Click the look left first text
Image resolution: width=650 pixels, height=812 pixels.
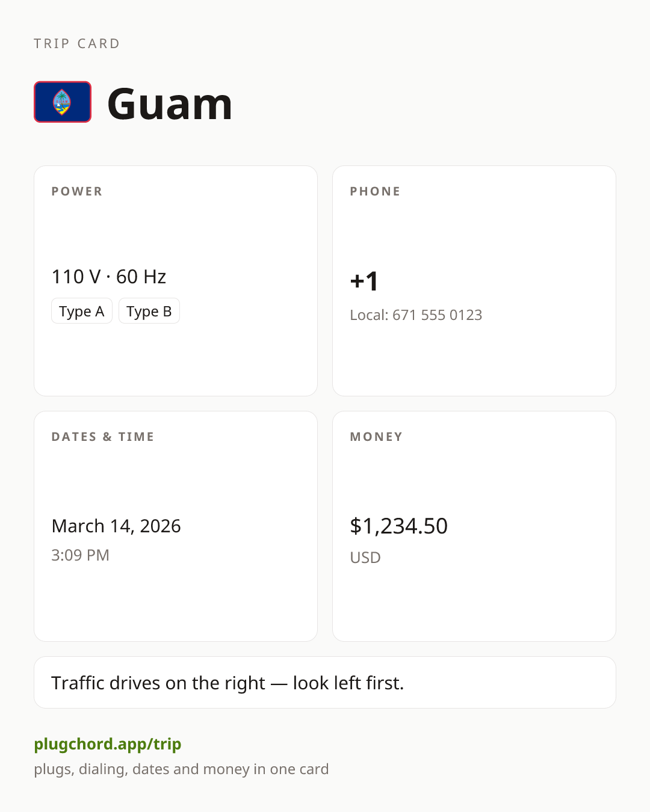point(348,683)
